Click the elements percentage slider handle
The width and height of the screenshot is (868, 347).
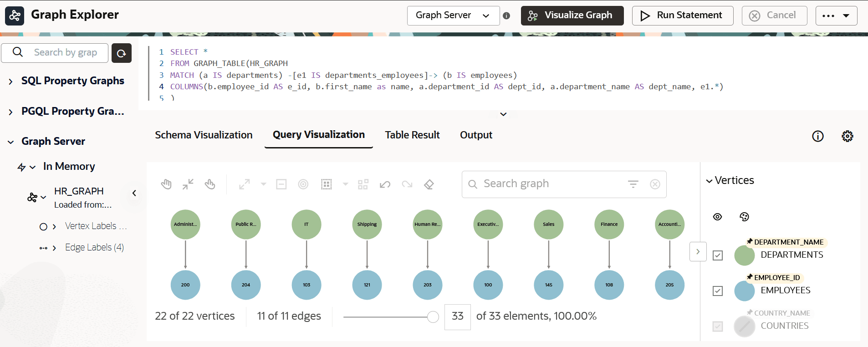(x=433, y=317)
